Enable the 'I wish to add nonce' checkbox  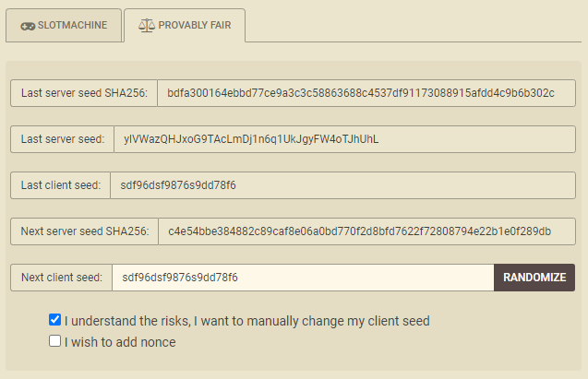click(x=55, y=341)
